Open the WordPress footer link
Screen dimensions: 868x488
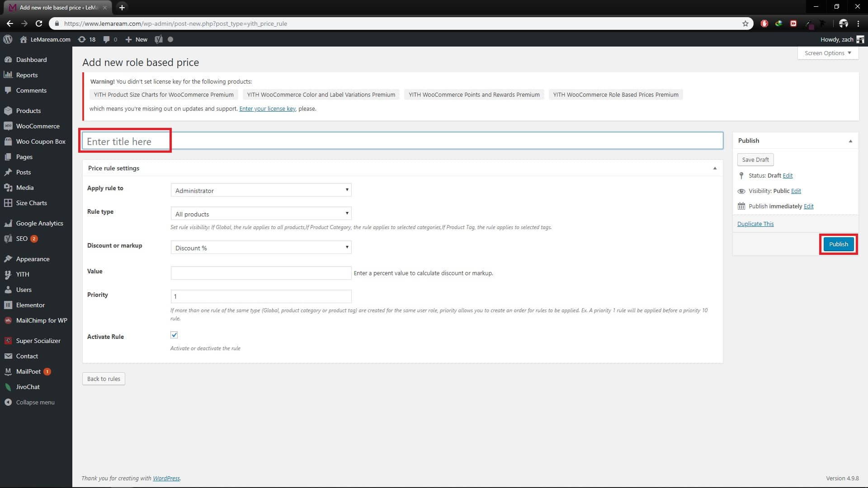(166, 478)
